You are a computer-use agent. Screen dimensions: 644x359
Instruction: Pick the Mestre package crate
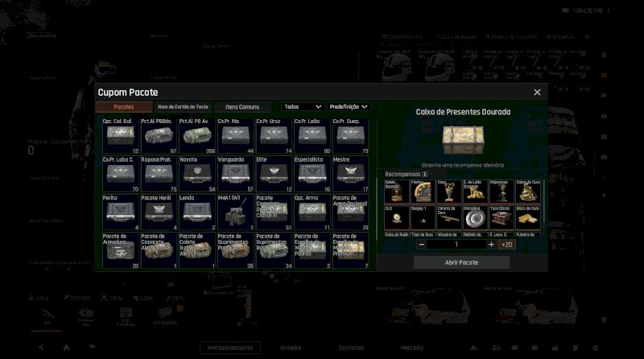click(x=350, y=175)
